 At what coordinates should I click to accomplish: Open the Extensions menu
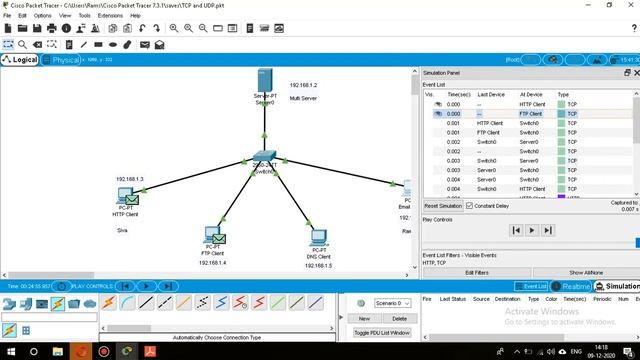(x=110, y=16)
